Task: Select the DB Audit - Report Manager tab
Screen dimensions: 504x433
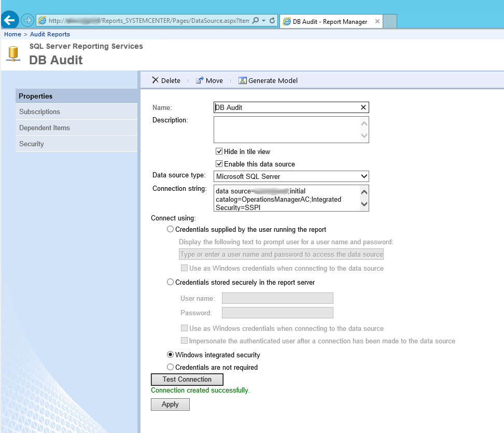Action: tap(331, 21)
